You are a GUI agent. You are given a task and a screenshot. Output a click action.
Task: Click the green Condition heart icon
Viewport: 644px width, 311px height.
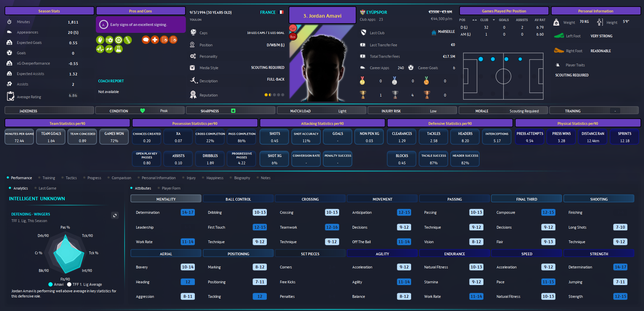(x=143, y=111)
